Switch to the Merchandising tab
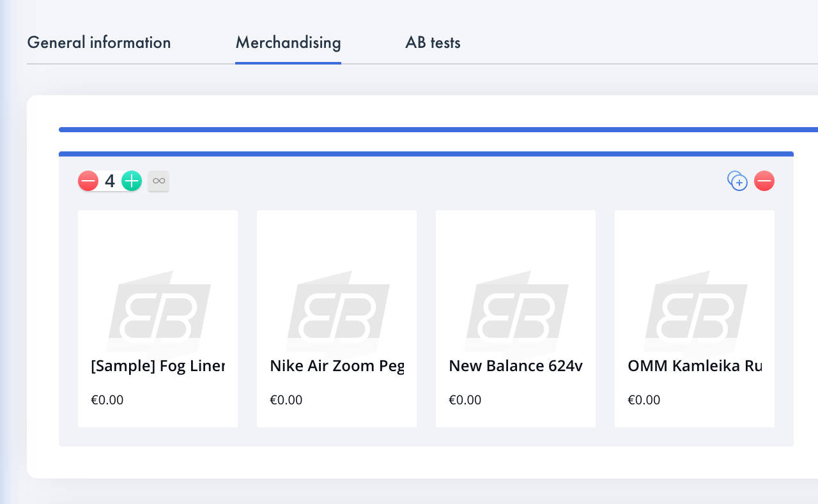The height and width of the screenshot is (504, 818). (x=288, y=43)
